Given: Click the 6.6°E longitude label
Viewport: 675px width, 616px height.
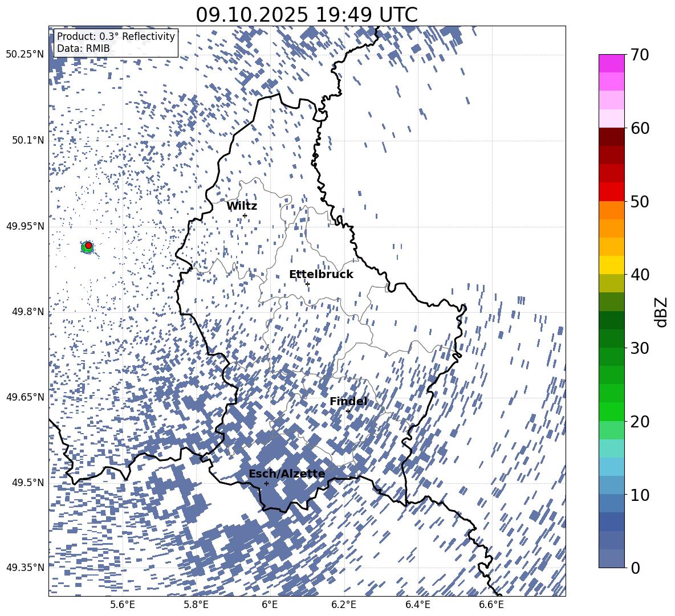Looking at the screenshot, I should tap(491, 605).
